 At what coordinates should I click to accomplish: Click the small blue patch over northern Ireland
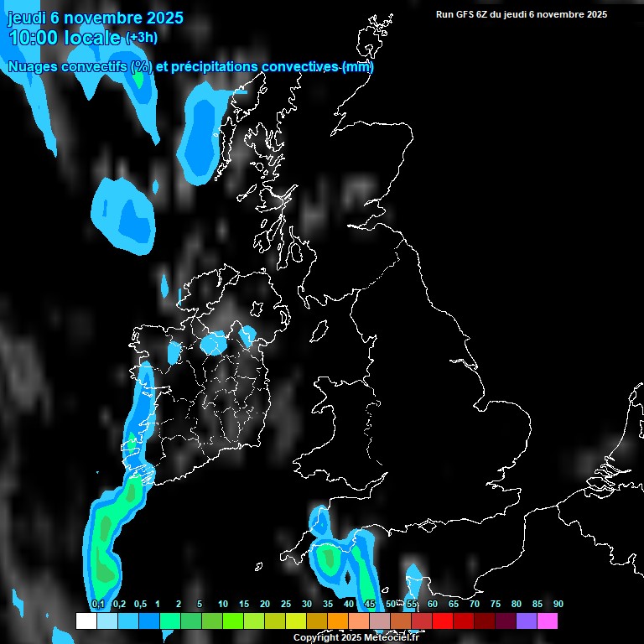point(215,342)
